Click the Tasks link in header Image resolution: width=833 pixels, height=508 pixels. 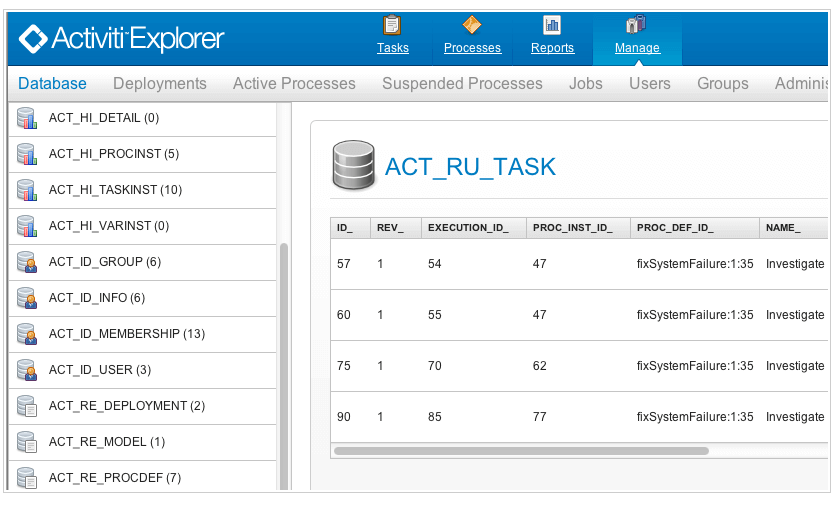[393, 48]
